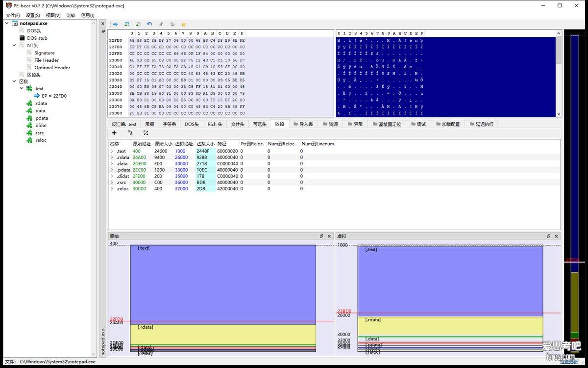This screenshot has width=588, height=368.
Task: Switch to the 字符串 tab
Action: click(x=170, y=124)
